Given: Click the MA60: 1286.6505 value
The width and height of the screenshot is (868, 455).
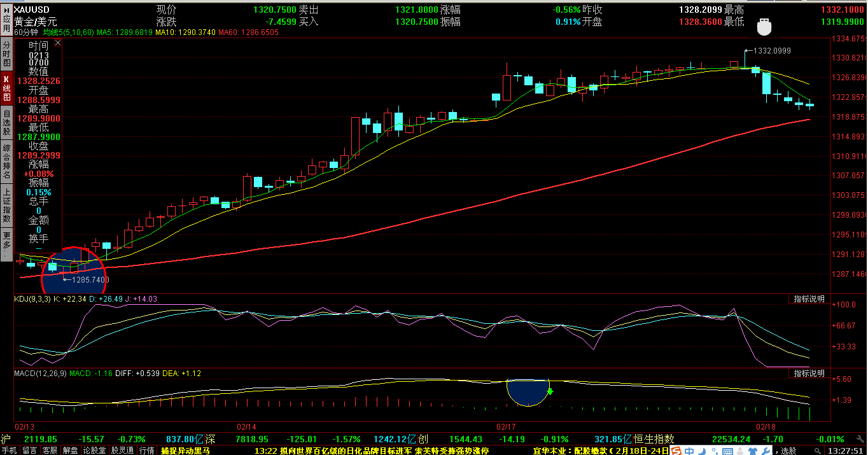Looking at the screenshot, I should click(249, 32).
